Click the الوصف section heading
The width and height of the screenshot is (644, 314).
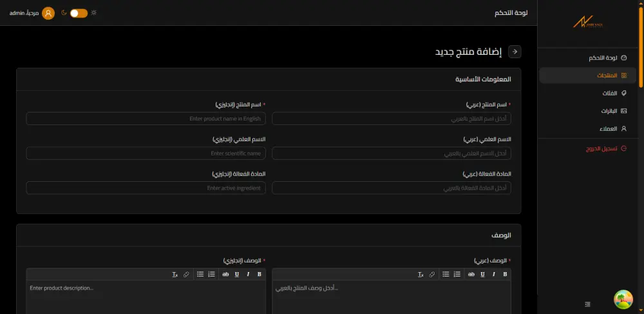tap(502, 235)
